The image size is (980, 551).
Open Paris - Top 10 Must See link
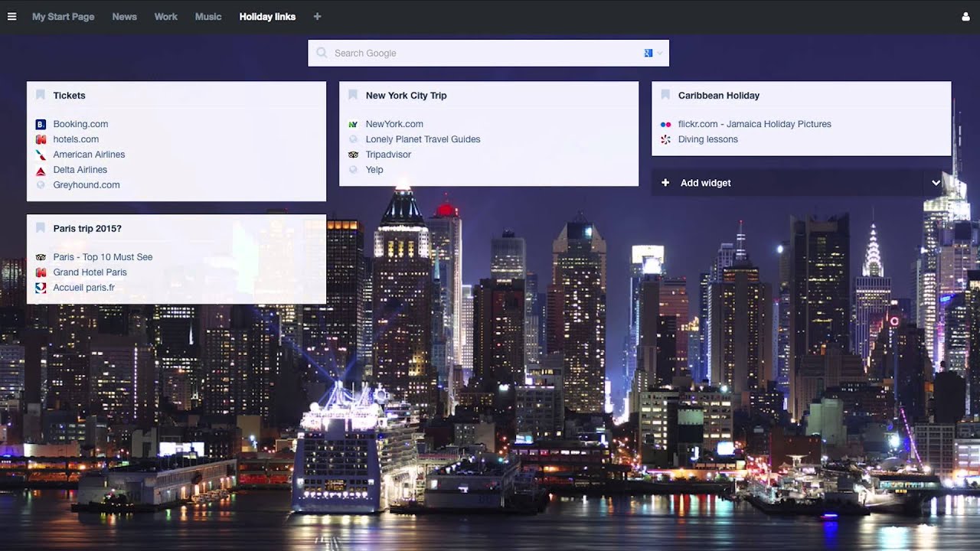[x=103, y=257]
